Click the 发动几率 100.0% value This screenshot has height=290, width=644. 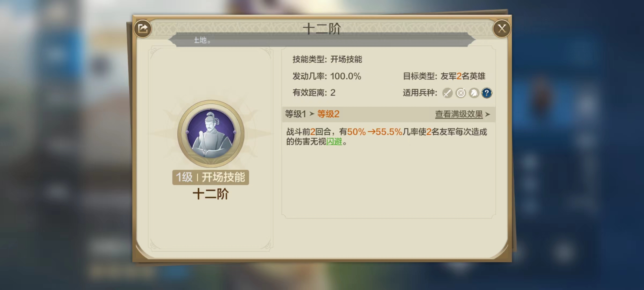point(346,76)
